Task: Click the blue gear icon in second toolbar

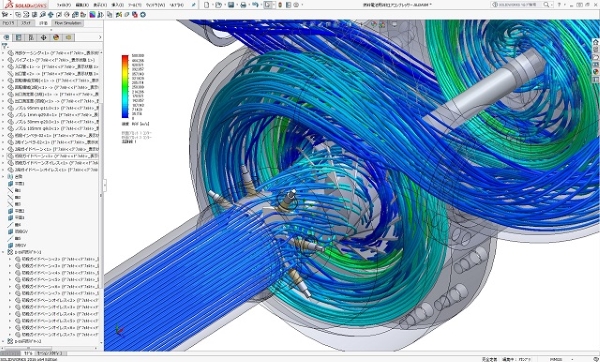Action: coord(143,15)
